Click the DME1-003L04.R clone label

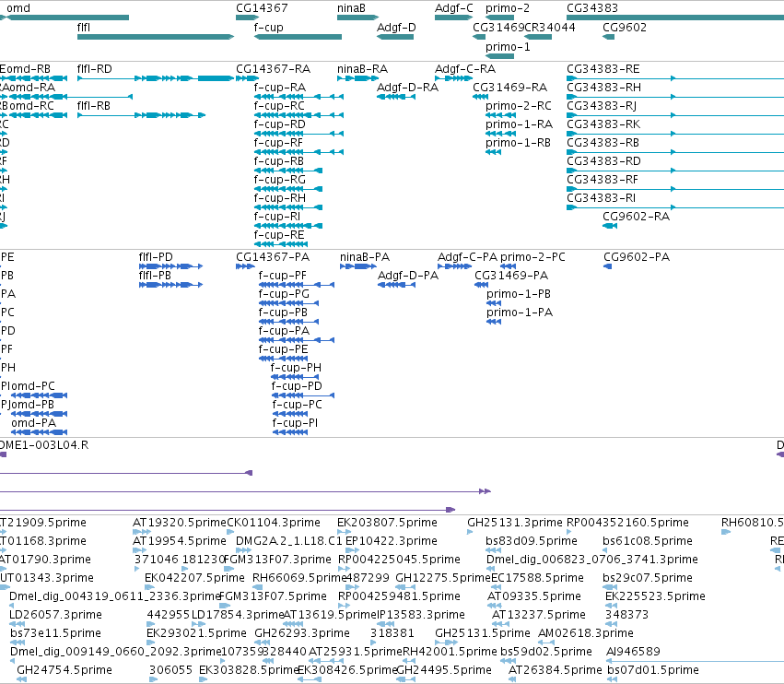(44, 445)
